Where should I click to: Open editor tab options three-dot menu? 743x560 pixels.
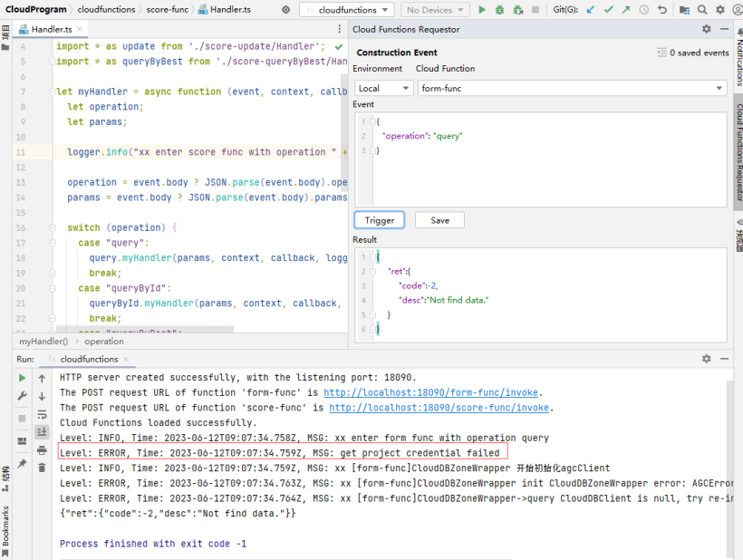[x=339, y=29]
